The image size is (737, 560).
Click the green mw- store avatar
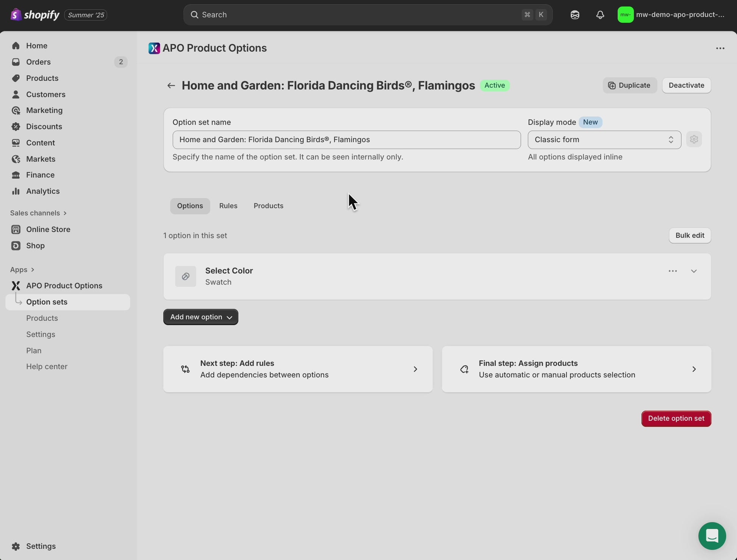[625, 15]
